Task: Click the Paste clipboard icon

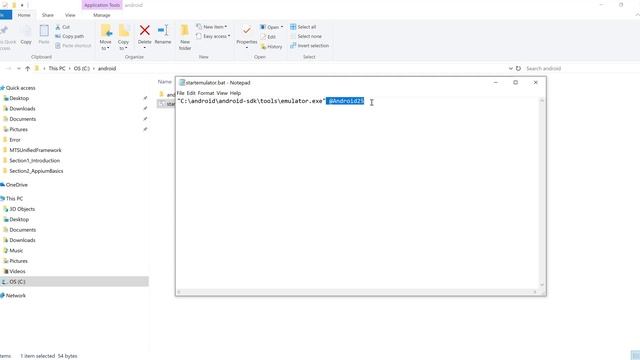Action: (44, 31)
